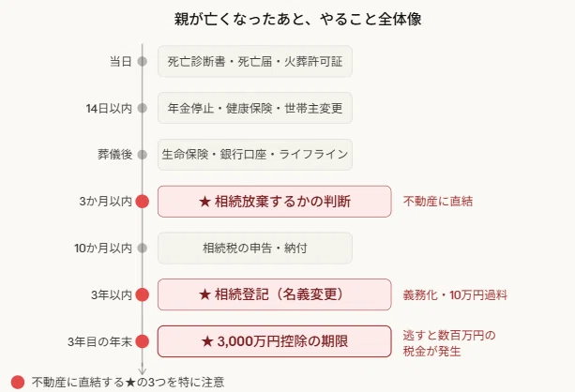Click the title 親が亡くなったあと、やること全体像
Screen dimensions: 575x392
click(x=297, y=19)
